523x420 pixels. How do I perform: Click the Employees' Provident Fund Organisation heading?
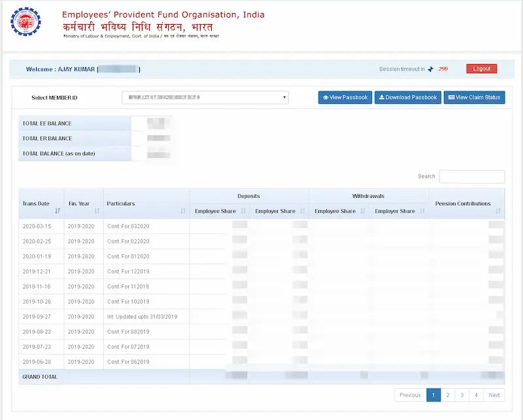(x=163, y=14)
